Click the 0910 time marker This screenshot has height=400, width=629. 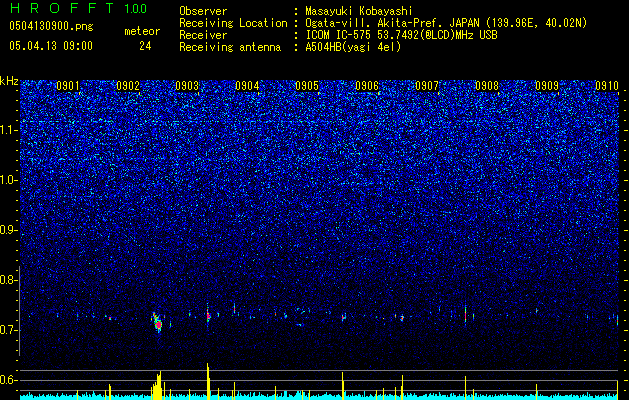(607, 86)
